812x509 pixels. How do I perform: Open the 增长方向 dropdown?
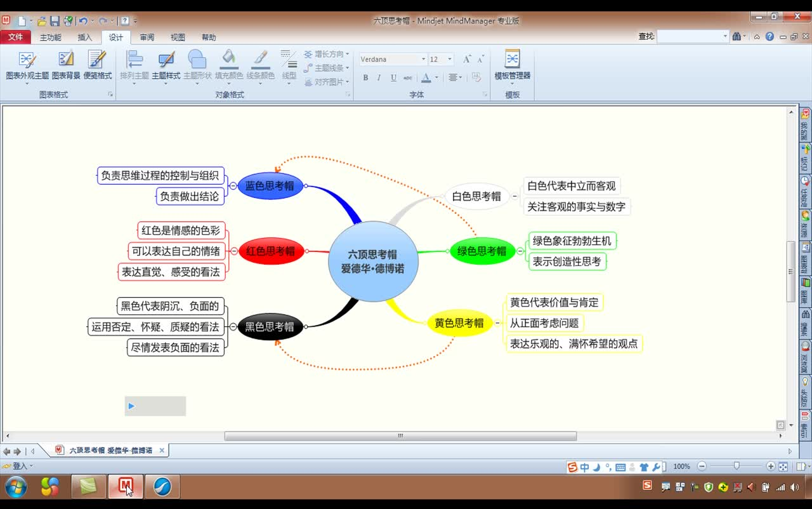click(327, 54)
